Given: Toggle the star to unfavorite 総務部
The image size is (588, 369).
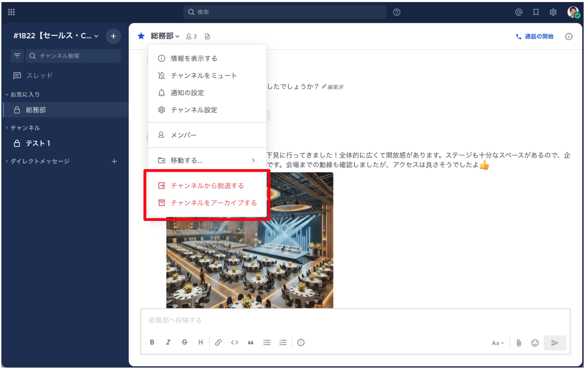Looking at the screenshot, I should [x=141, y=36].
